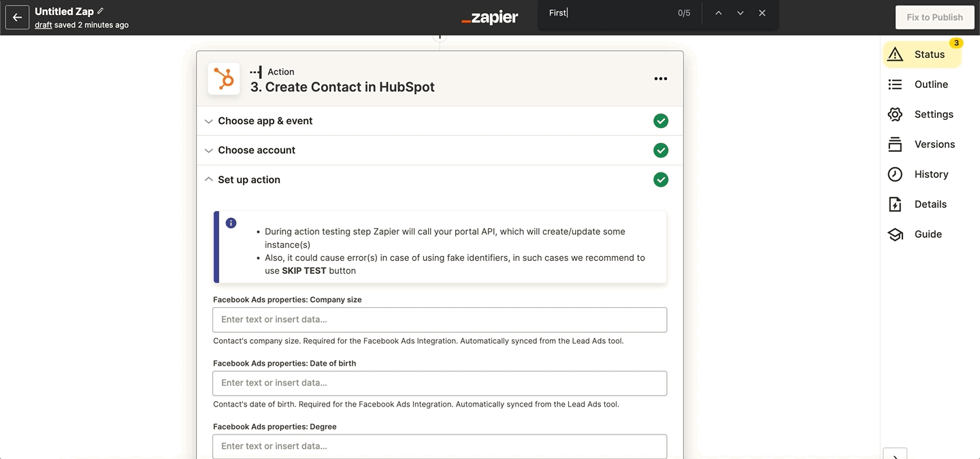Click the HubSpot app icon

(224, 79)
